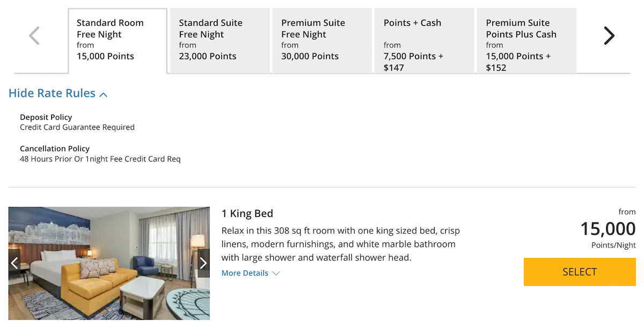This screenshot has width=644, height=328.
Task: Collapse the rate rules via Hide Rate Rules
Action: click(52, 93)
